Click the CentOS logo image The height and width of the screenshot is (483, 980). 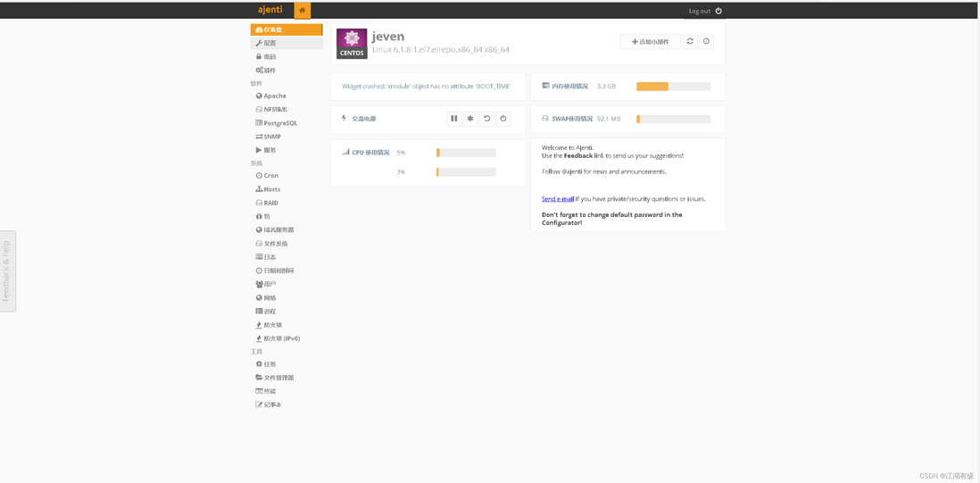352,44
